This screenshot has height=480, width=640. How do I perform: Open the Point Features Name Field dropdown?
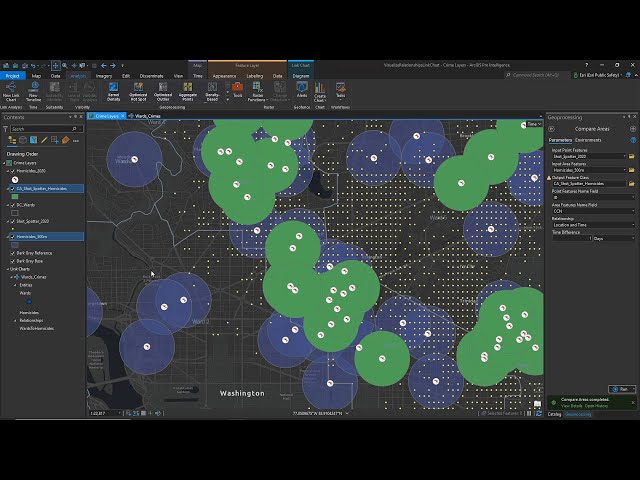[x=633, y=197]
